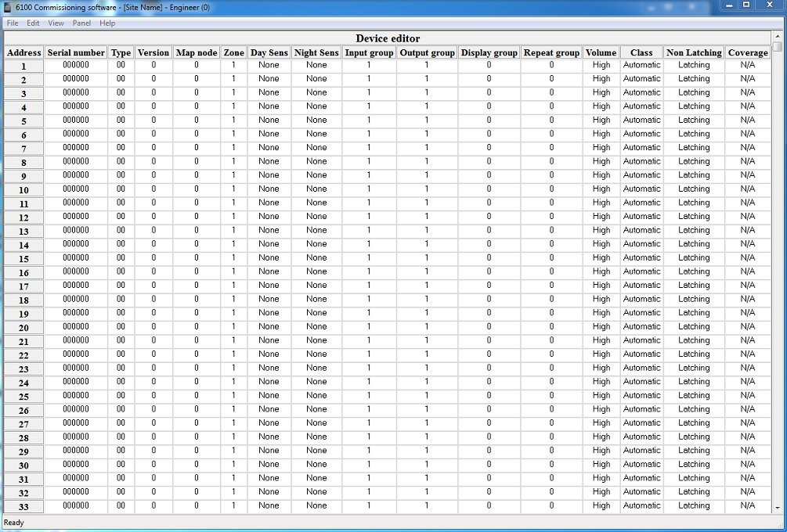This screenshot has width=787, height=532.
Task: Select Volume cell for address 5
Action: click(601, 120)
